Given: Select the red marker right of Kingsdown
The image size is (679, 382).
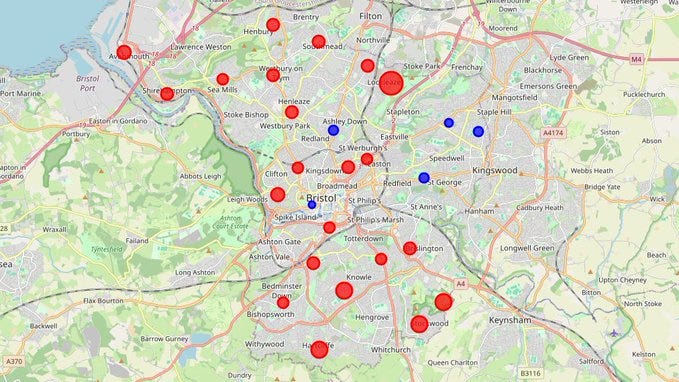Looking at the screenshot, I should 348,167.
